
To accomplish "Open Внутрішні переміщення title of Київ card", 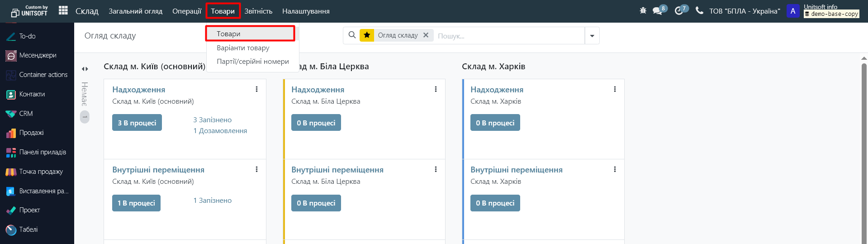I will point(158,170).
